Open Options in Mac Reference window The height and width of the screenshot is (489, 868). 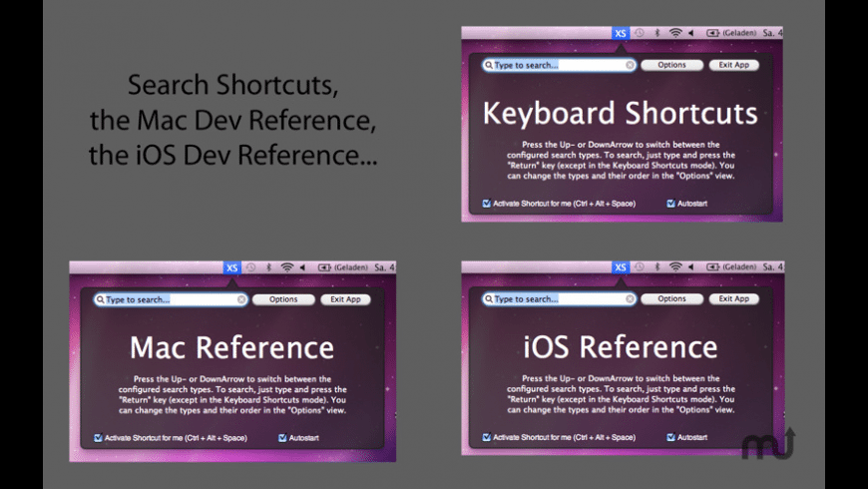(283, 299)
